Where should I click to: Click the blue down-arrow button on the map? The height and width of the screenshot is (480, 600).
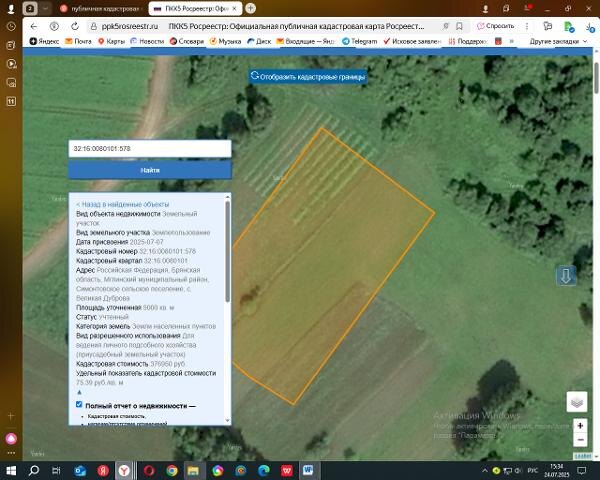click(566, 276)
